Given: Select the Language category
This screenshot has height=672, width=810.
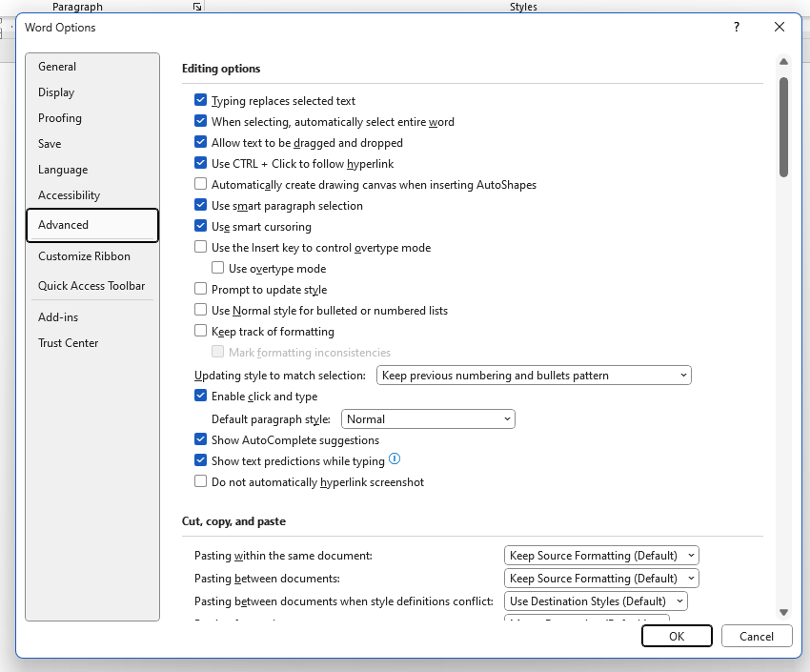Looking at the screenshot, I should tap(91, 170).
